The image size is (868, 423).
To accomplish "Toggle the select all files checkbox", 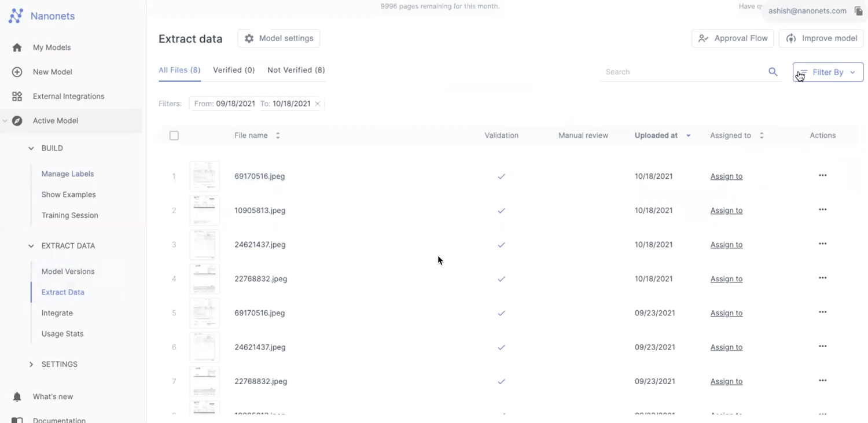I will [x=174, y=135].
